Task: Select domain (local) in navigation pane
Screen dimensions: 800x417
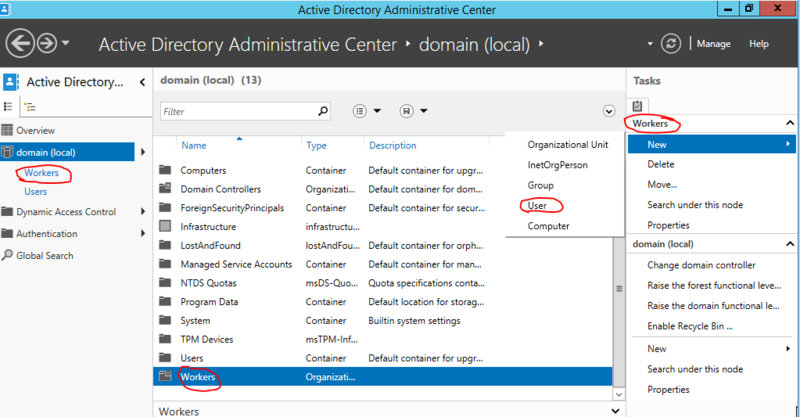Action: pyautogui.click(x=67, y=152)
